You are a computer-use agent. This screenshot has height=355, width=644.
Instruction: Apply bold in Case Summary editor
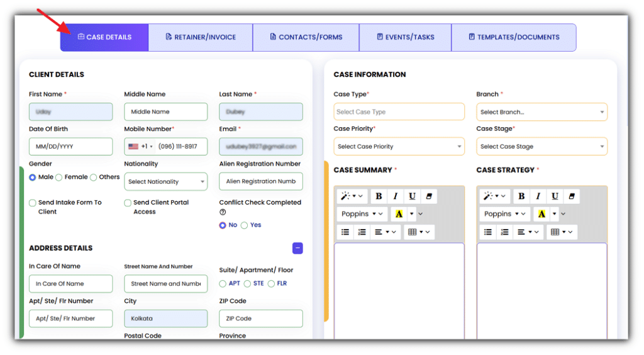pyautogui.click(x=379, y=196)
